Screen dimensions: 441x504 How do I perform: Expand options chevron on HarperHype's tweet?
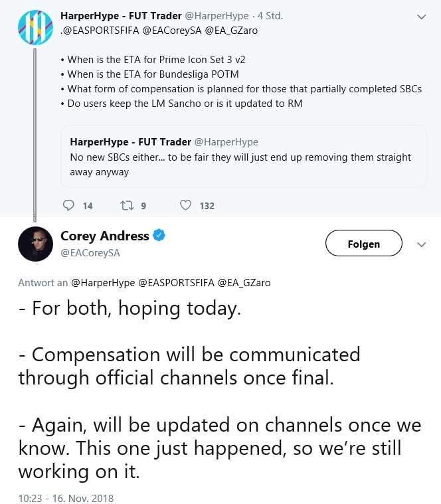click(x=421, y=16)
